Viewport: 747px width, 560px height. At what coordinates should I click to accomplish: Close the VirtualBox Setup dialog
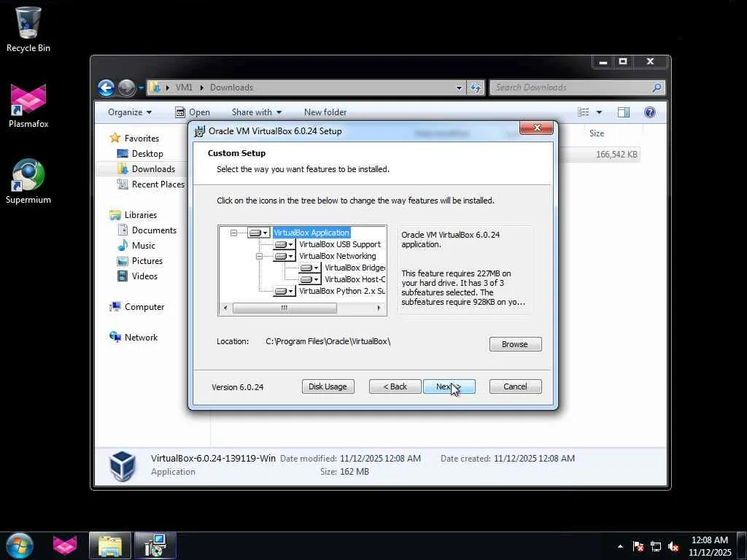click(x=536, y=128)
